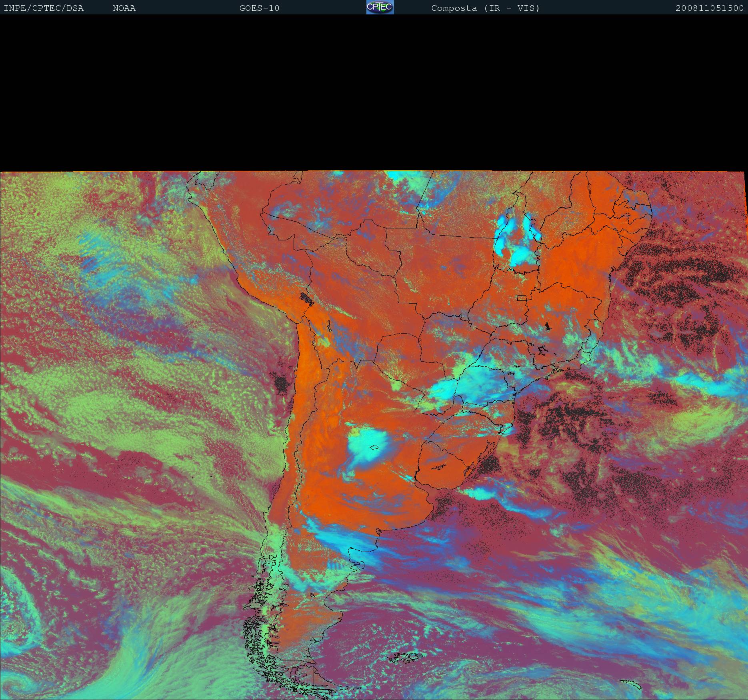Click the Composta (IR - VIS) title
The image size is (748, 700).
pos(485,8)
